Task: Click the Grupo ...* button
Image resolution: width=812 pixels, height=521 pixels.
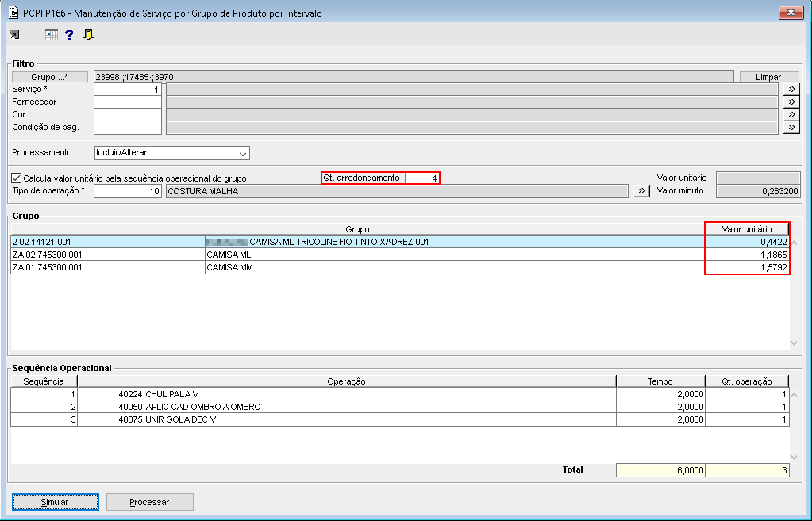Action: point(50,77)
